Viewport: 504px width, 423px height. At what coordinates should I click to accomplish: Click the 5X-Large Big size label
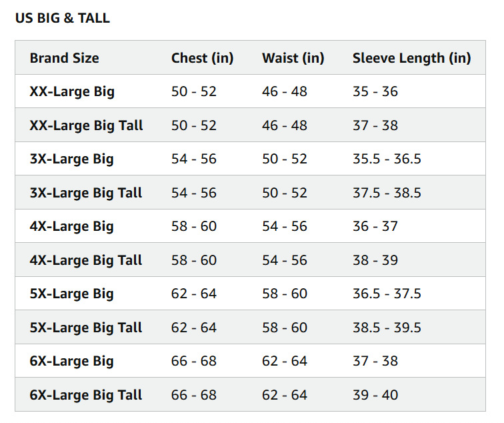coord(71,294)
